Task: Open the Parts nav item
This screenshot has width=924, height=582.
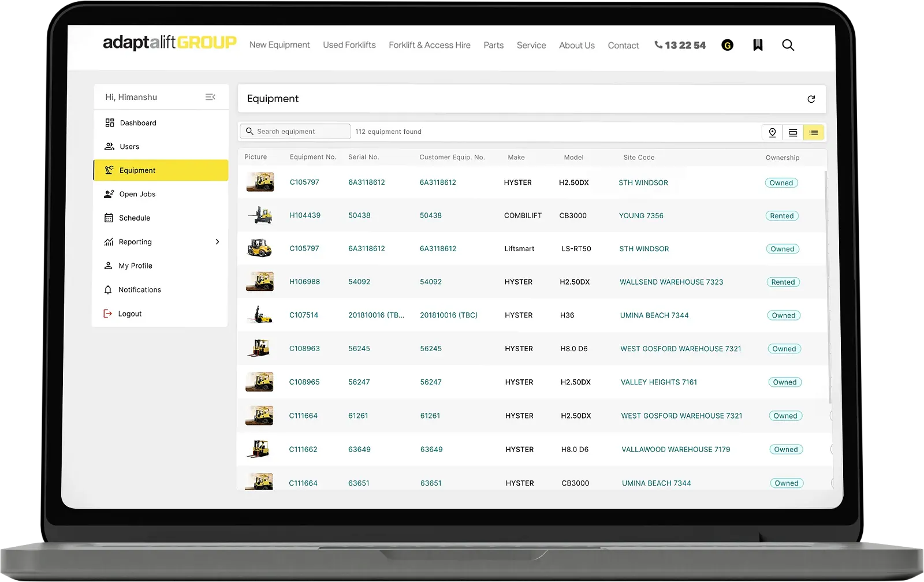Action: (494, 45)
